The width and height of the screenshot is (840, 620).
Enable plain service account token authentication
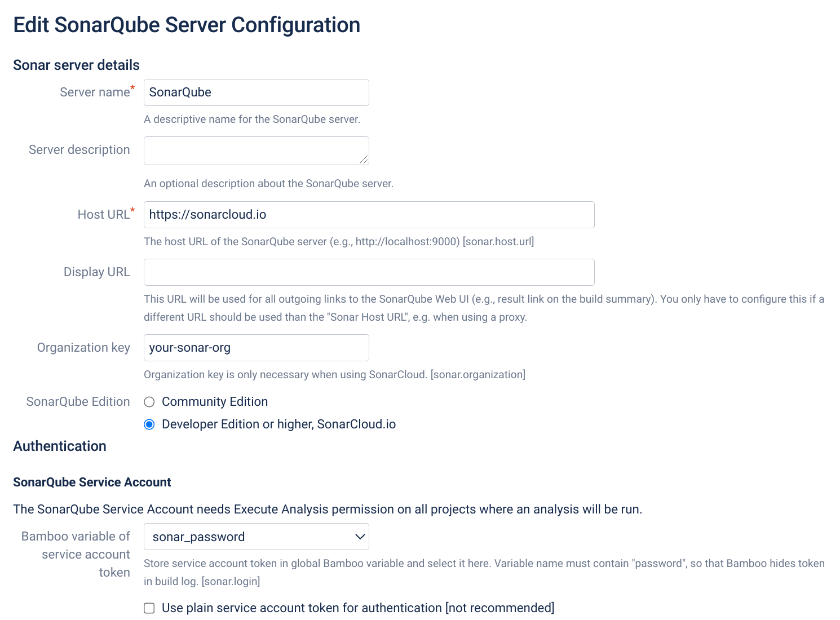pos(149,608)
